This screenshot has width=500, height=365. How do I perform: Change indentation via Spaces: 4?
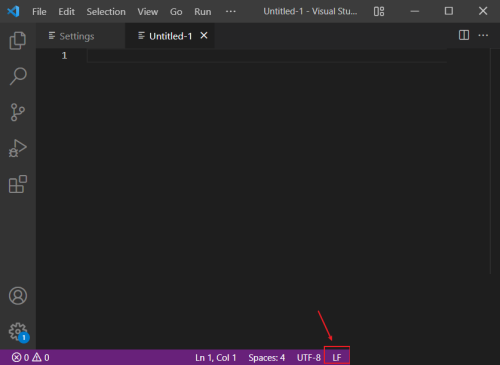click(267, 358)
